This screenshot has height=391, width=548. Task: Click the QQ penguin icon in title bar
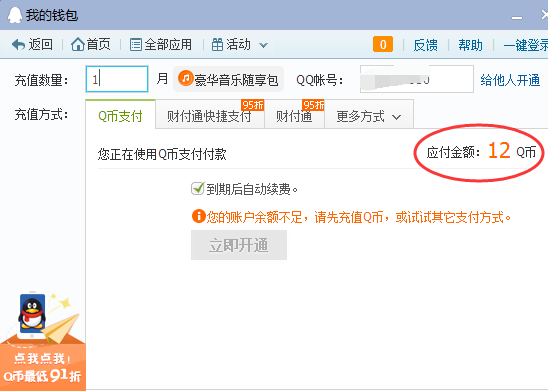[15, 15]
